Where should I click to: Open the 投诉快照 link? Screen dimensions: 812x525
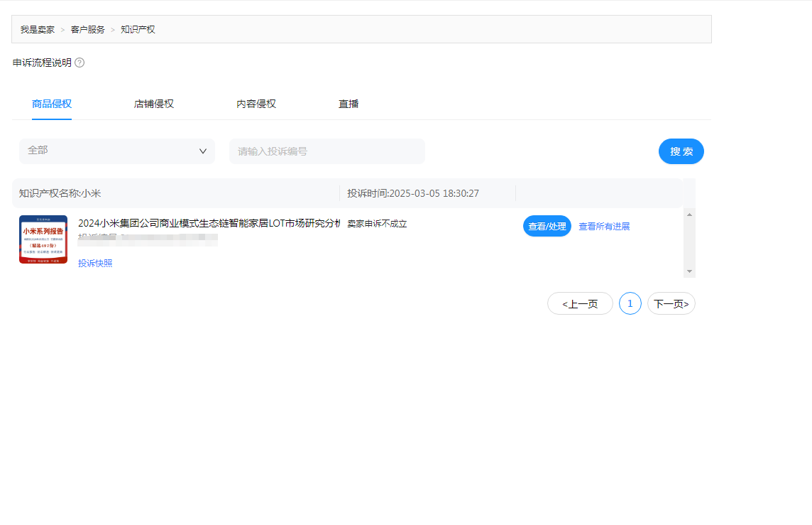coord(95,264)
